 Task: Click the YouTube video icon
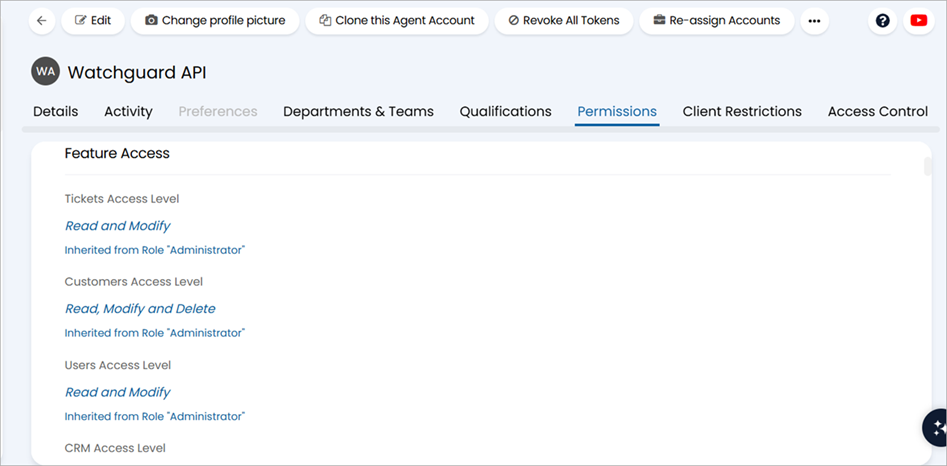click(x=919, y=21)
